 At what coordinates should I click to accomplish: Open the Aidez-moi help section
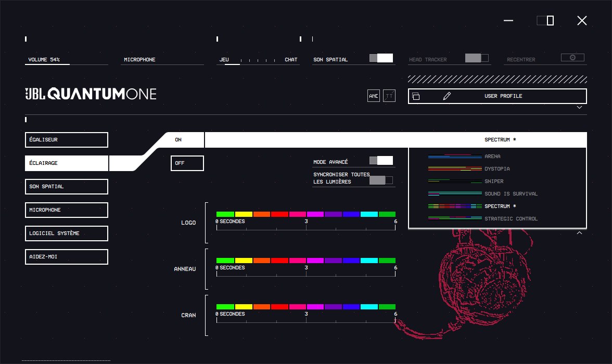(67, 257)
